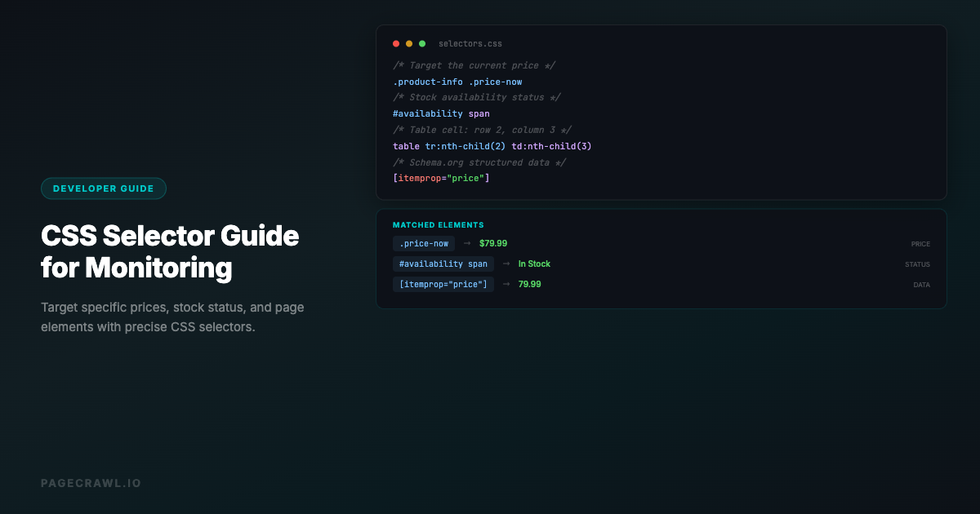980x514 pixels.
Task: Select the .price-now selector chip
Action: pyautogui.click(x=423, y=243)
